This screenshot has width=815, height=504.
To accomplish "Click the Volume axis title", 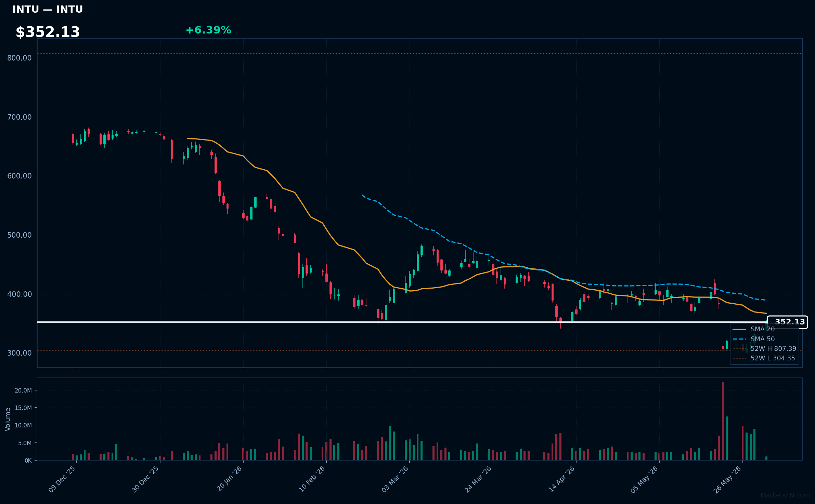I will pos(8,419).
